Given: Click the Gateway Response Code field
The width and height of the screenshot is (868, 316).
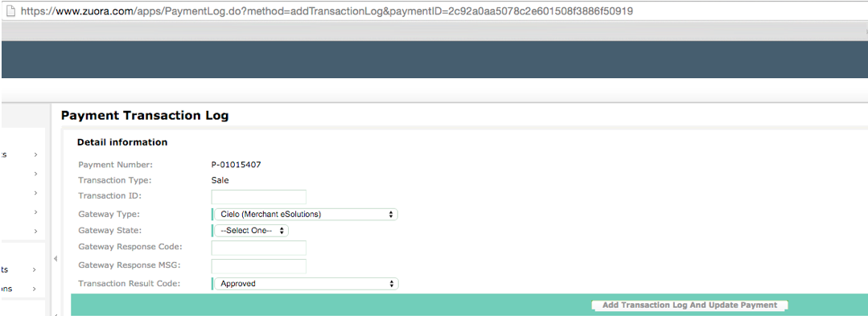Looking at the screenshot, I should [x=258, y=248].
